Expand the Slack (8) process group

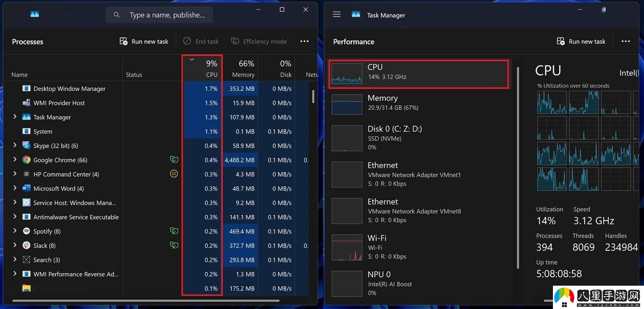15,245
